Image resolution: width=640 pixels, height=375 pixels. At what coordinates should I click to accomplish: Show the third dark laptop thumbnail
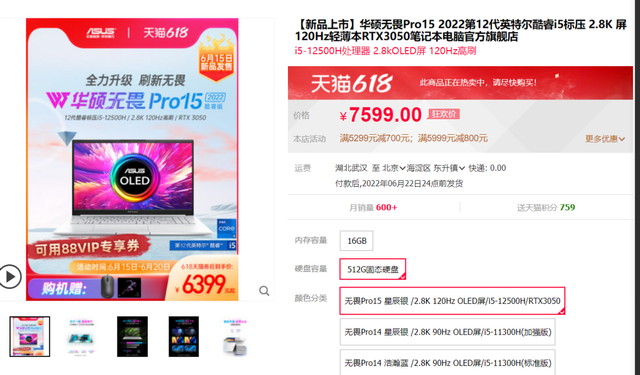132,336
